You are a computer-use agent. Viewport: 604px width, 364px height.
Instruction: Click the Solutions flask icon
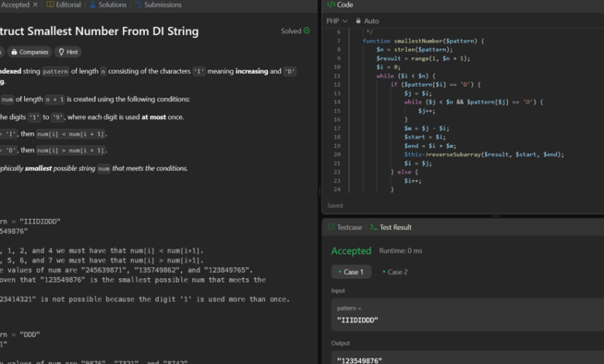[x=93, y=5]
